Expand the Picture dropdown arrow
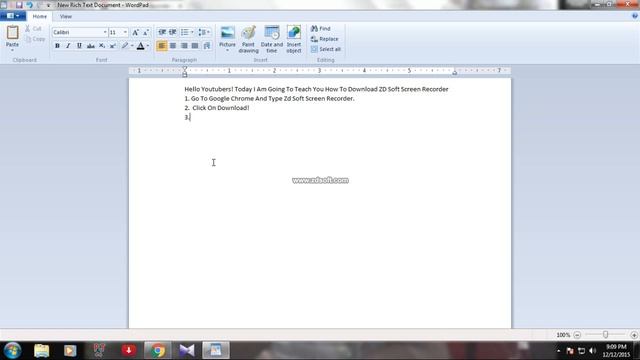640x360 pixels. point(227,50)
